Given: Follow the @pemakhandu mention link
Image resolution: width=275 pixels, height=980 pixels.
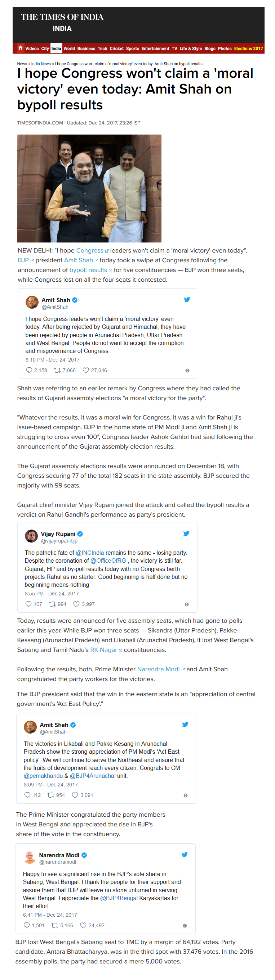Looking at the screenshot, I should click(43, 776).
